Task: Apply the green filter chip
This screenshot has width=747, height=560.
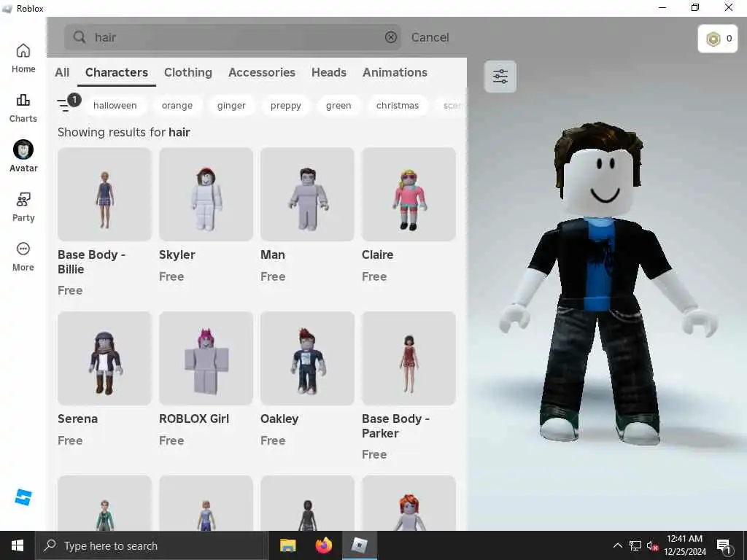Action: tap(338, 105)
